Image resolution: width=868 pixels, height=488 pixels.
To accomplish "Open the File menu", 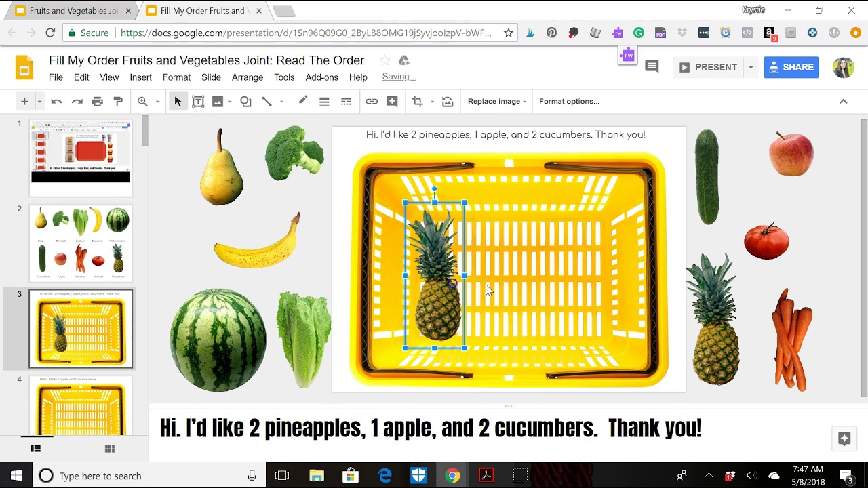I will point(56,77).
